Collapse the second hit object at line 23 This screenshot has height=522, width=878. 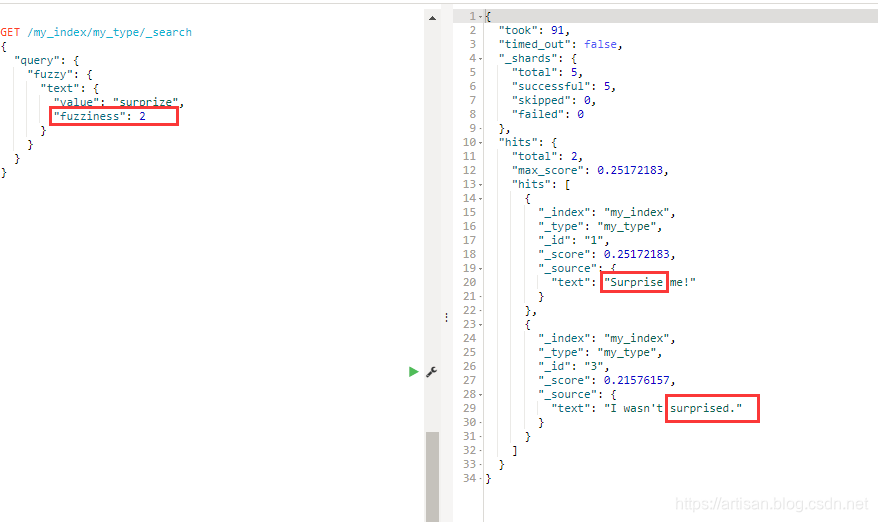480,325
